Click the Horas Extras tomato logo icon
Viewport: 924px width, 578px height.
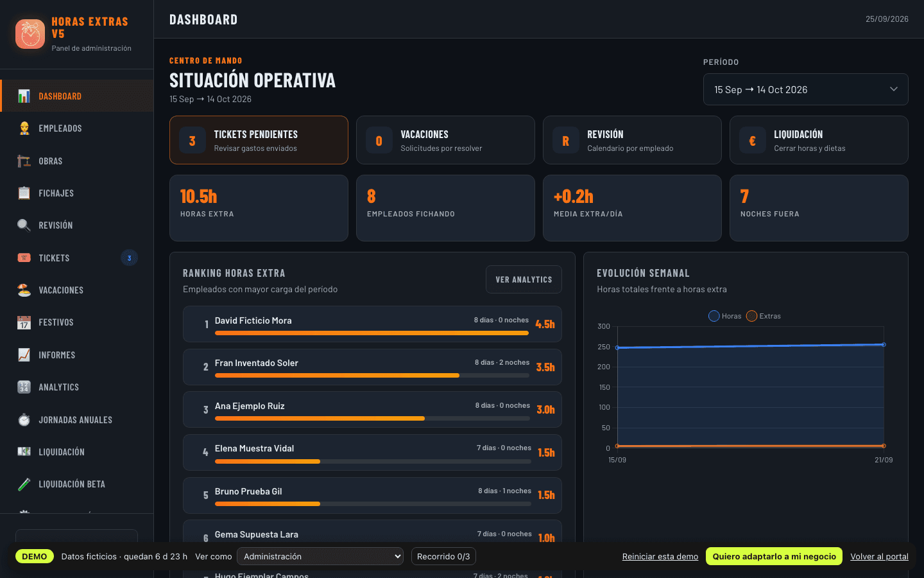[x=30, y=34]
